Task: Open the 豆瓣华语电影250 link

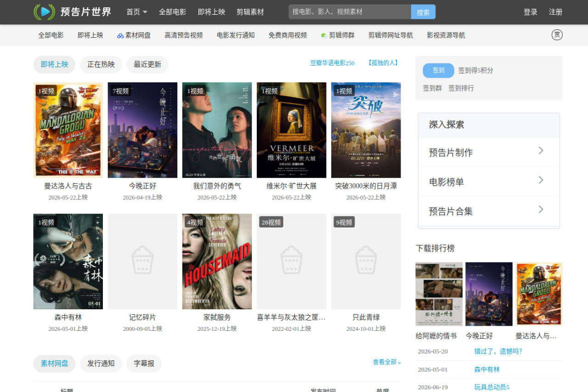Action: (332, 63)
